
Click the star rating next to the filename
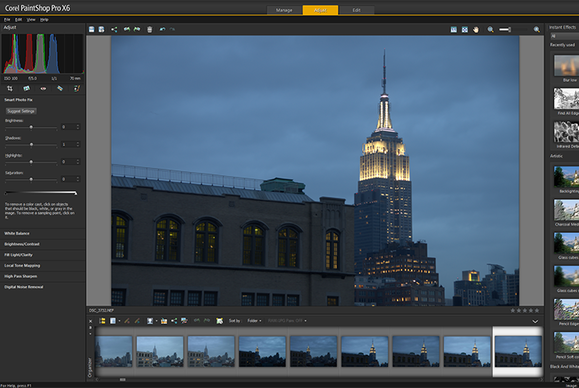click(525, 310)
